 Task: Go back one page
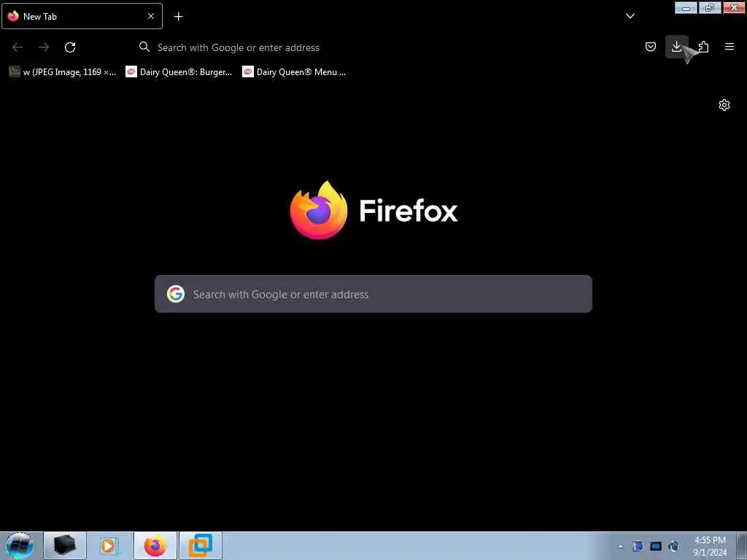[18, 47]
